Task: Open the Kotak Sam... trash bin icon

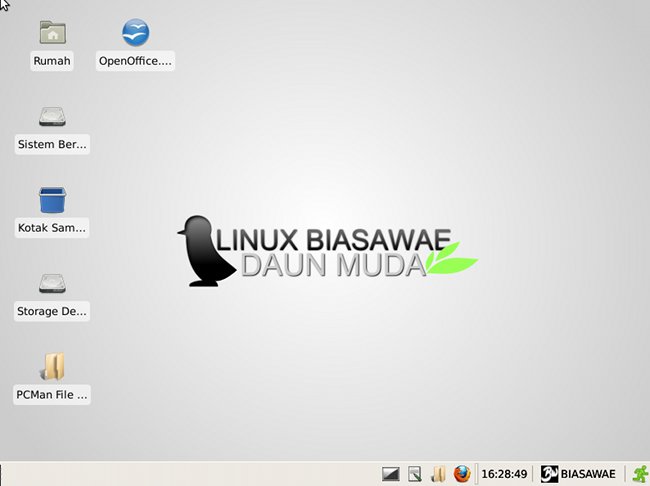Action: (x=52, y=200)
